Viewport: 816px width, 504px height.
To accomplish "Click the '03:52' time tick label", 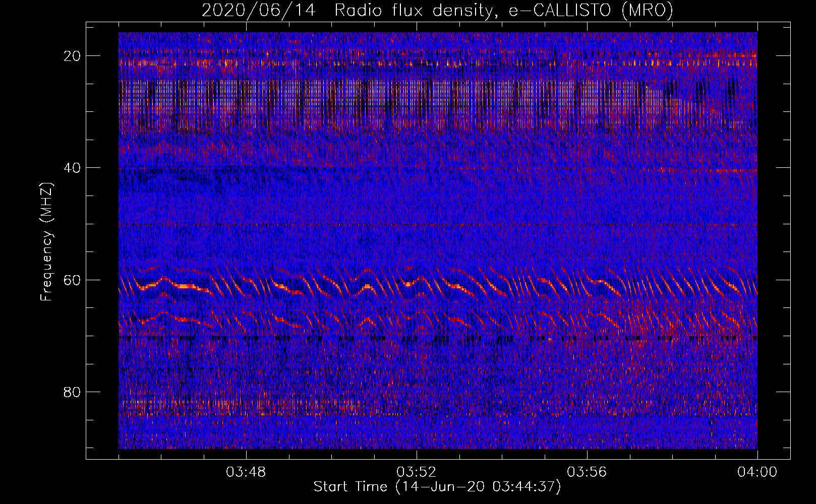I will point(417,472).
